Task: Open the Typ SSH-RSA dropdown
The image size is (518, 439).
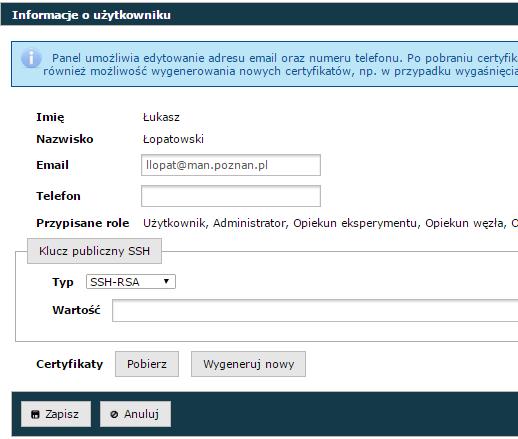Action: pyautogui.click(x=131, y=282)
